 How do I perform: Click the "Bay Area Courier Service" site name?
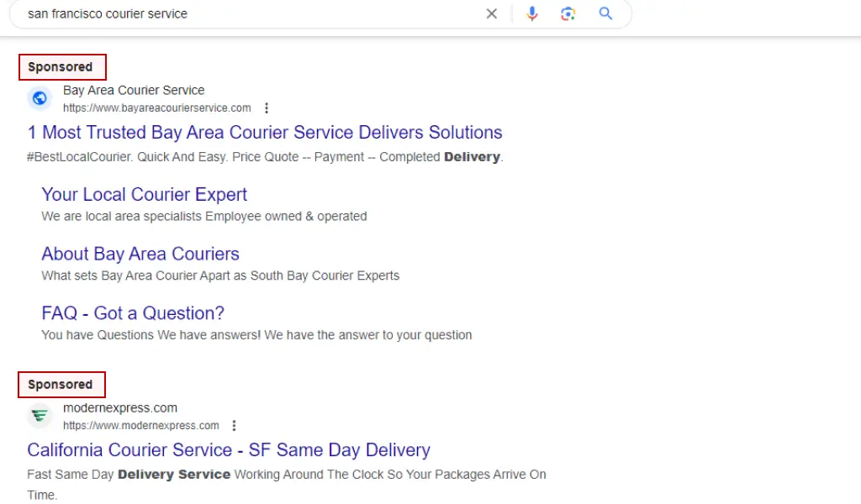pos(134,90)
